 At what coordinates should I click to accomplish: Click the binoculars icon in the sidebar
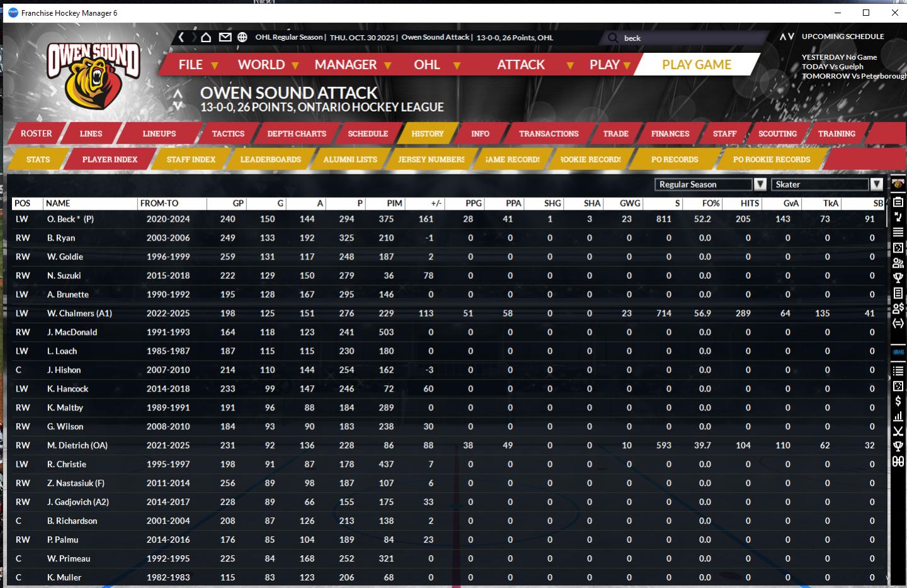coord(898,461)
